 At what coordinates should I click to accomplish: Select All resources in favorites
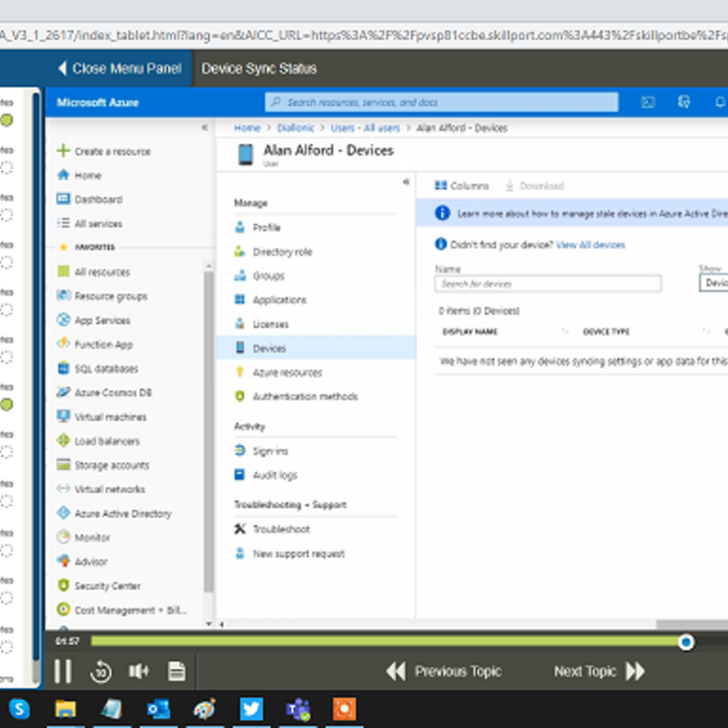(94, 272)
